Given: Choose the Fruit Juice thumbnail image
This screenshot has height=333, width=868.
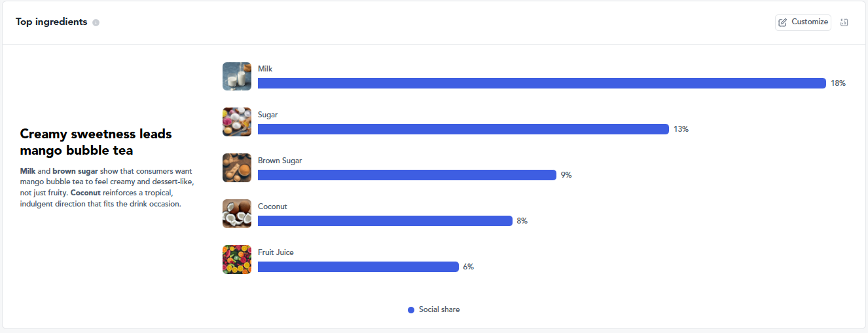Looking at the screenshot, I should (x=237, y=260).
